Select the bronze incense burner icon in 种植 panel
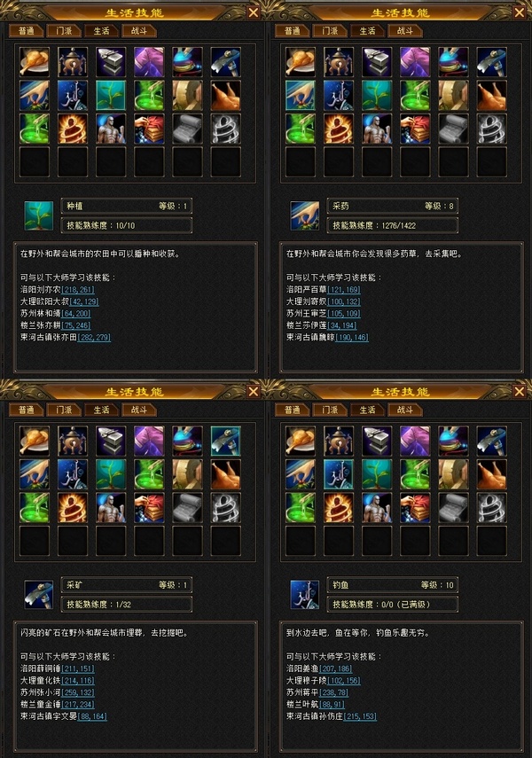Screen dimensions: 532x758 pos(73,62)
